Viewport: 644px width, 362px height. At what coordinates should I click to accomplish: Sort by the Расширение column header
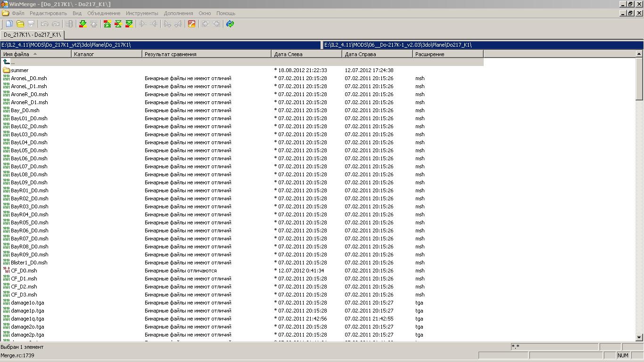point(448,54)
